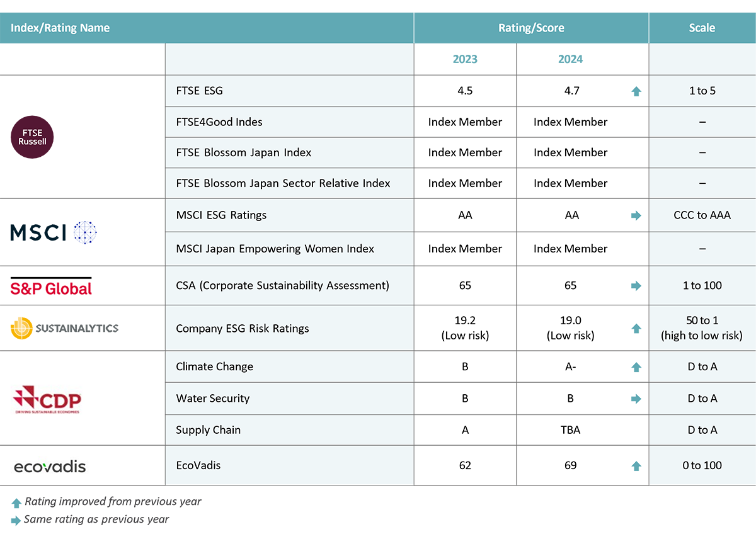This screenshot has height=539, width=756.
Task: Select the '0 to 100' scale value
Action: [x=702, y=465]
